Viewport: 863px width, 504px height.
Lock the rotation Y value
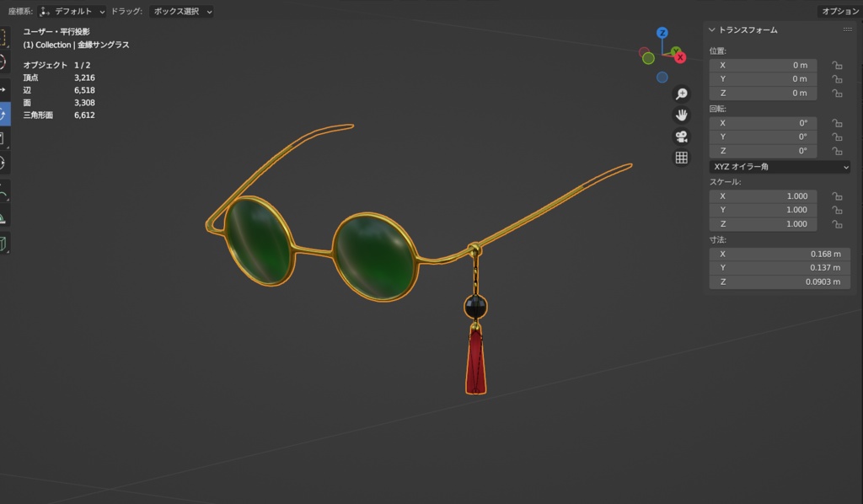pyautogui.click(x=837, y=137)
